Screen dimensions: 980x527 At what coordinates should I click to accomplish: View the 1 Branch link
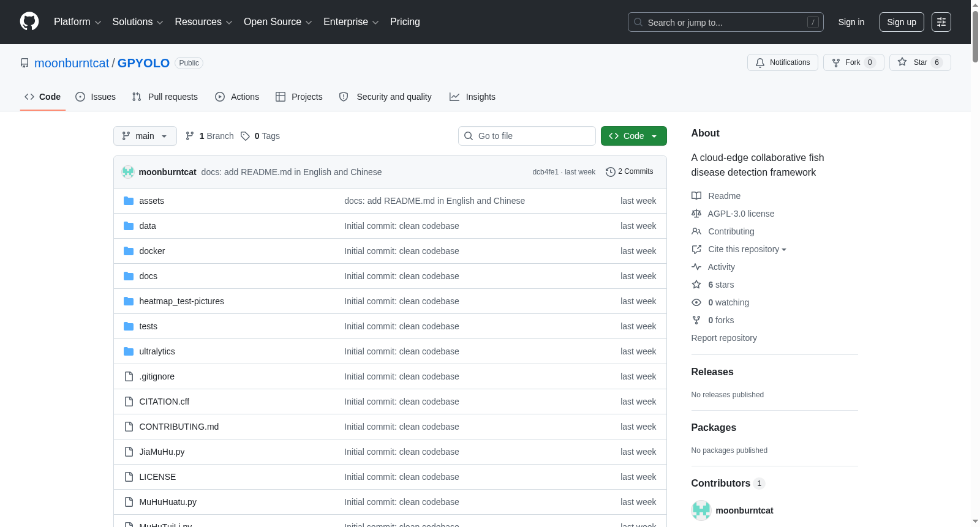point(209,136)
